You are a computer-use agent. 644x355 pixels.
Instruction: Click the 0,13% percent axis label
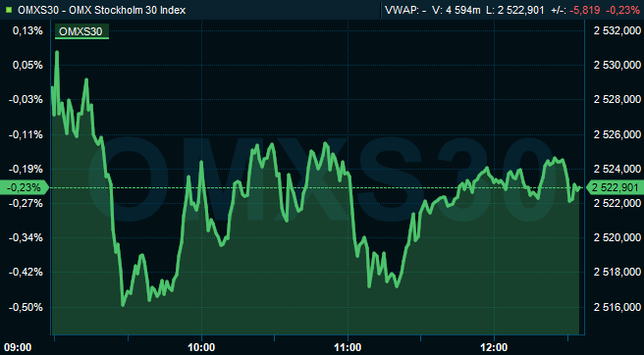point(27,30)
